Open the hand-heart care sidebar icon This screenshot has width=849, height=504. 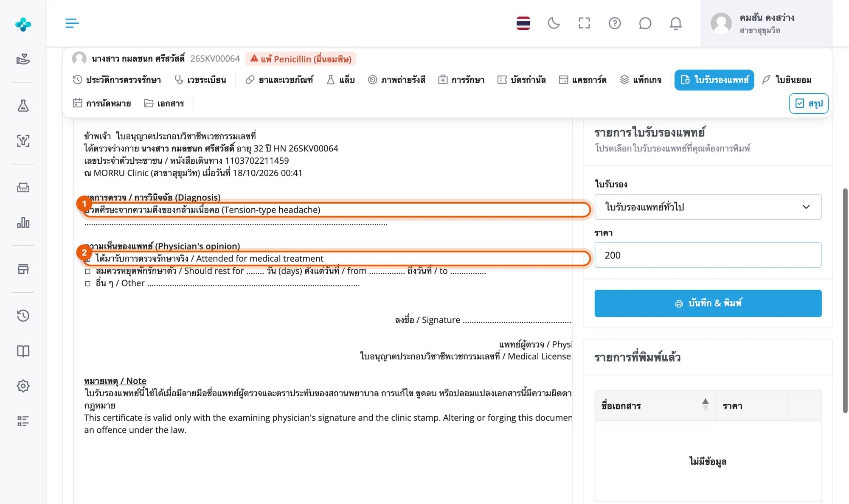pos(23,59)
